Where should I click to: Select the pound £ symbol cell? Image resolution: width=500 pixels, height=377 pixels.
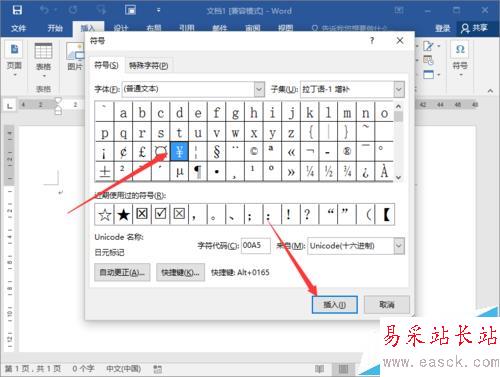tap(142, 152)
